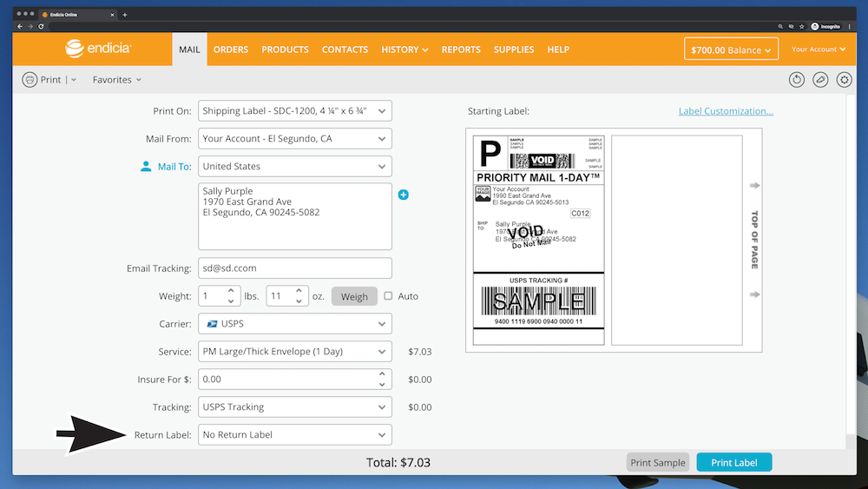Expand the Favorites menu

click(x=117, y=80)
